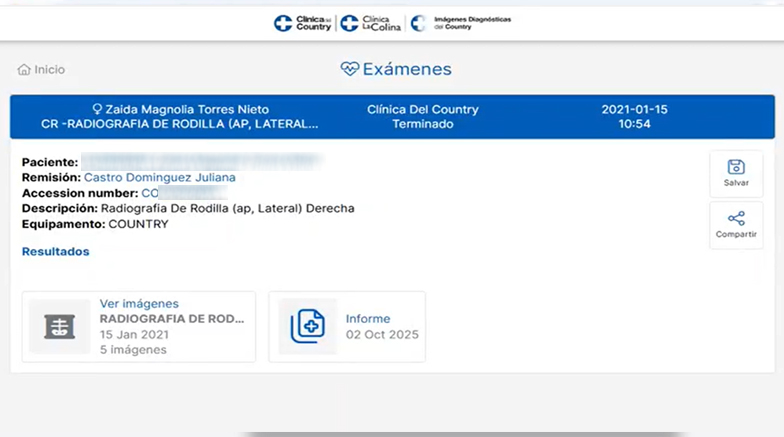
Task: Click the Compartir share button
Action: pyautogui.click(x=736, y=225)
